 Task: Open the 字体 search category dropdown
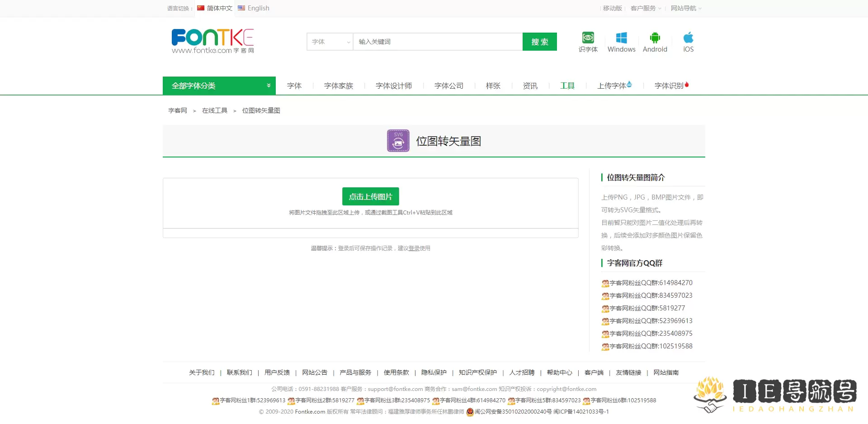point(330,42)
